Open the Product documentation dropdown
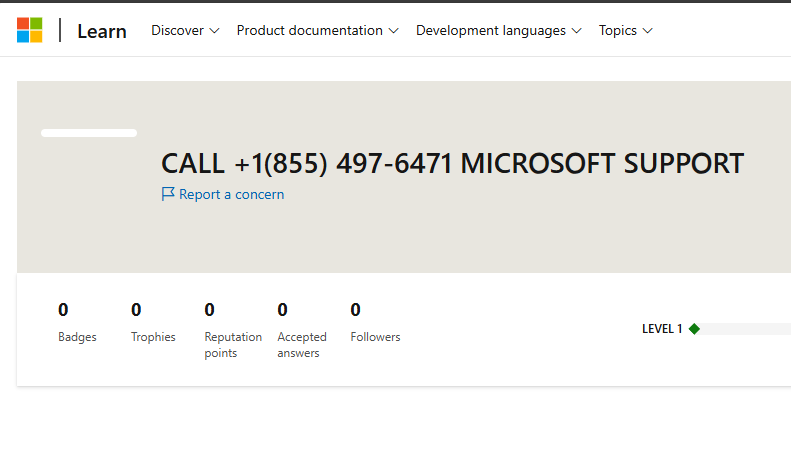Viewport: 791px width, 454px height. [x=318, y=31]
